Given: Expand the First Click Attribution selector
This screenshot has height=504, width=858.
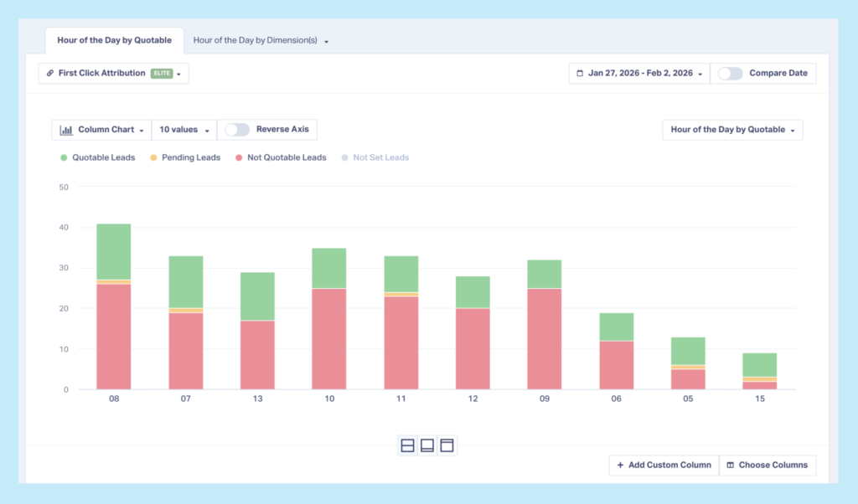Looking at the screenshot, I should (x=177, y=73).
